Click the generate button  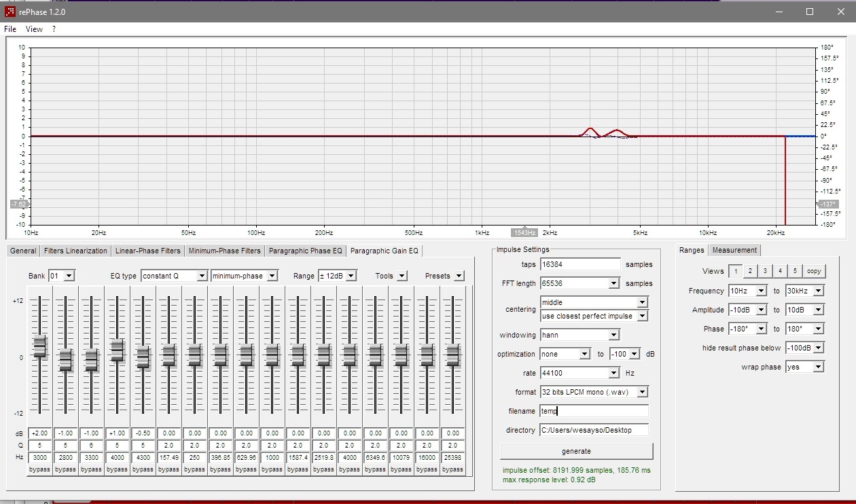tap(576, 451)
